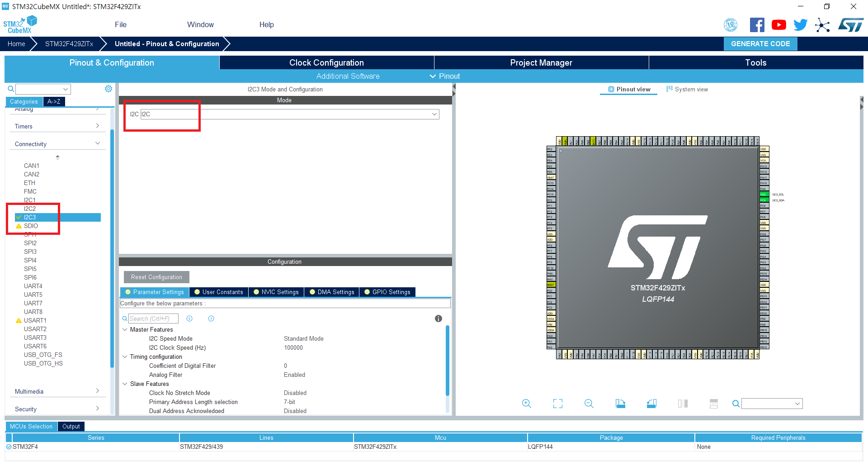Click the 10-year anniversary badge icon

click(731, 25)
